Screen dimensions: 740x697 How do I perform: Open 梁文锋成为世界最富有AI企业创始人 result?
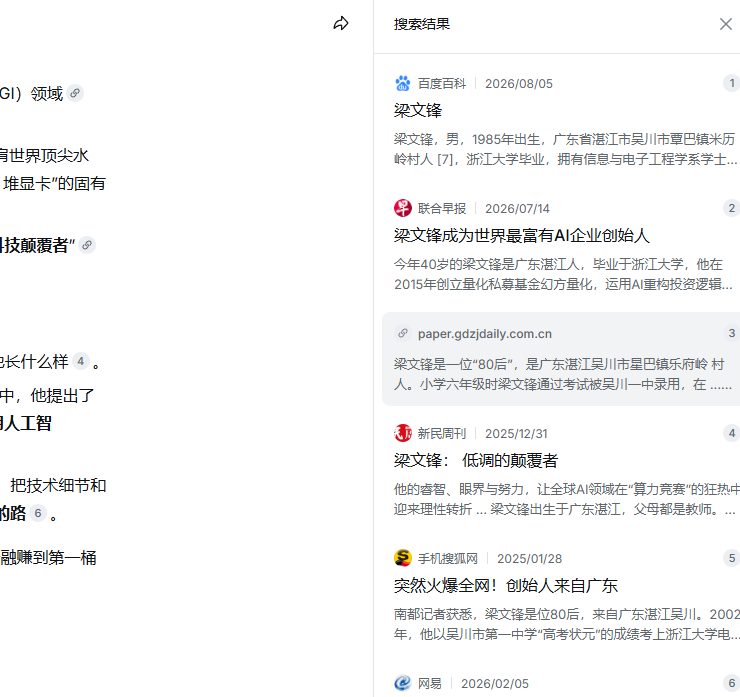point(521,235)
